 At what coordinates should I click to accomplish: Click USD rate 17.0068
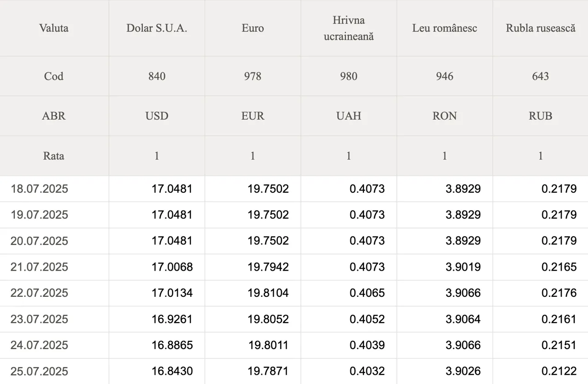click(x=172, y=267)
